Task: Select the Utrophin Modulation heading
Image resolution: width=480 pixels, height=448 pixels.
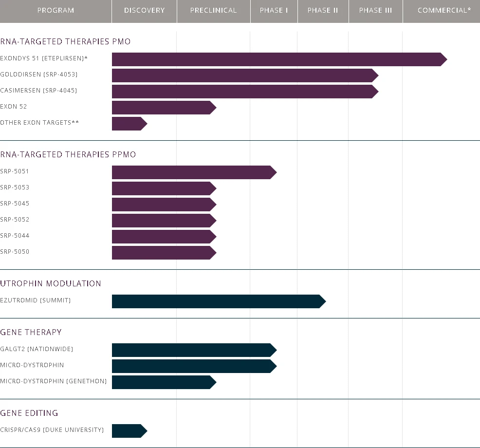Action: click(x=51, y=283)
